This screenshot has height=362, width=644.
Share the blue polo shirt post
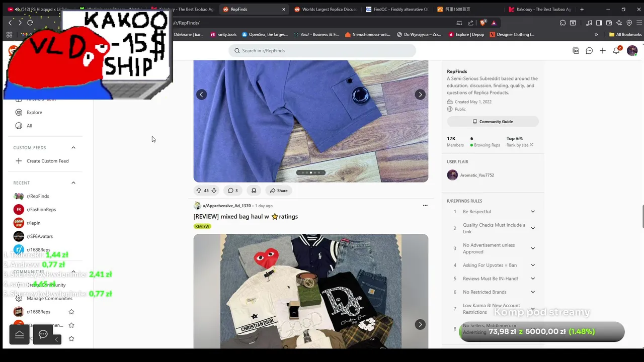(279, 191)
